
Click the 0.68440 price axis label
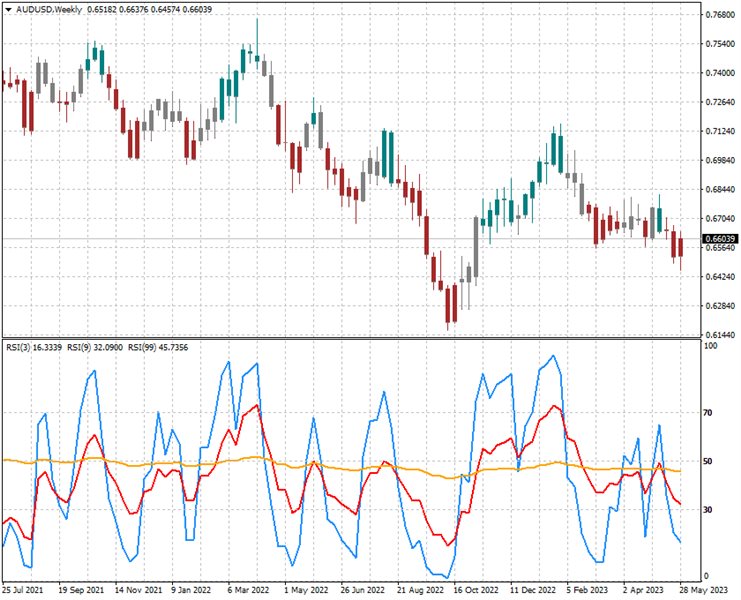pyautogui.click(x=720, y=189)
